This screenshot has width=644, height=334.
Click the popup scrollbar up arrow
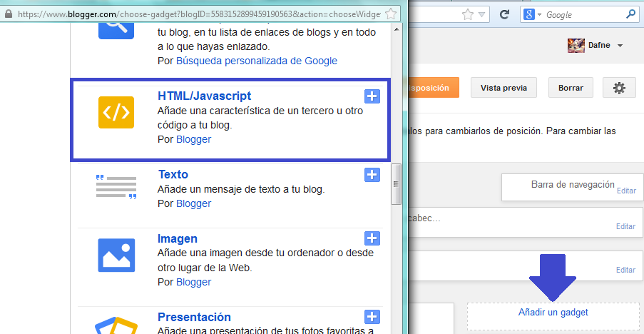(397, 29)
